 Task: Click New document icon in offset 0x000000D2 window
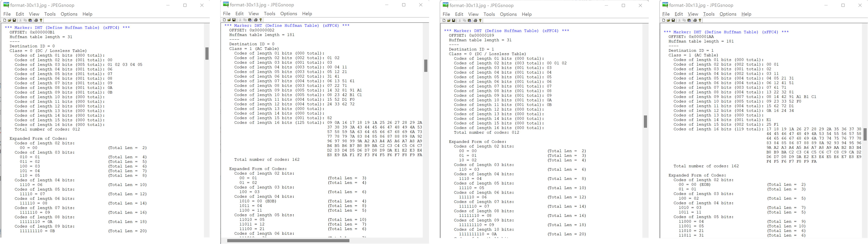coord(224,20)
